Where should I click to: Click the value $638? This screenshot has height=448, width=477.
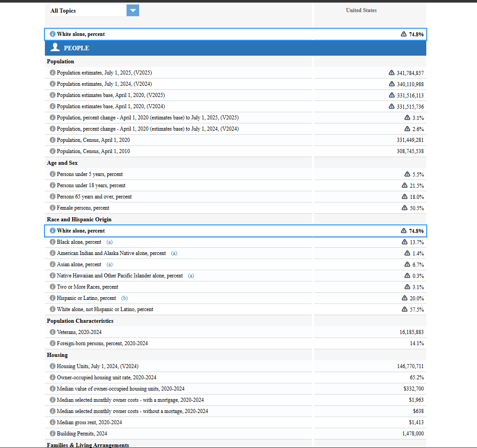418,411
